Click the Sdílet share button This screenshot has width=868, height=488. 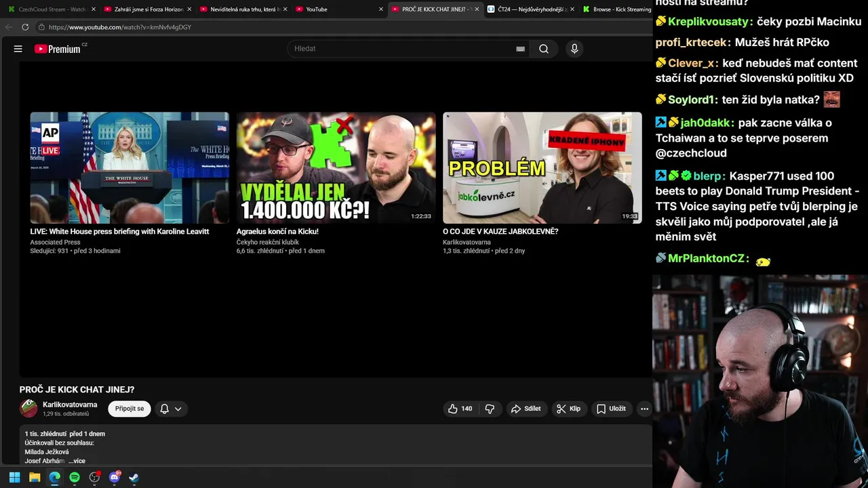526,409
